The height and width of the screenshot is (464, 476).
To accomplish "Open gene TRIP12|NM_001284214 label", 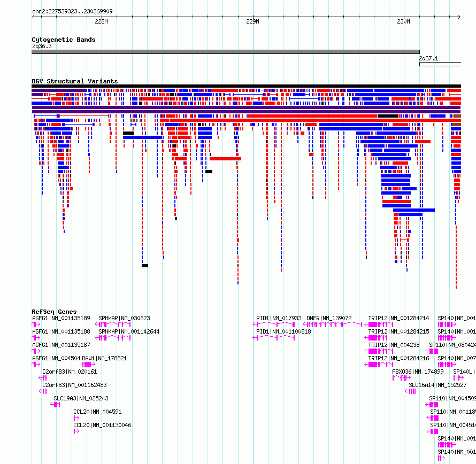I will coord(398,319).
